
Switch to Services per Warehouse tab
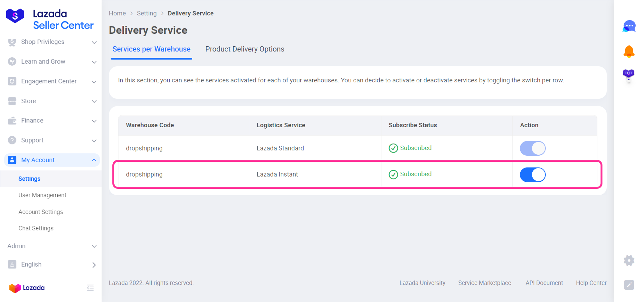(x=151, y=49)
